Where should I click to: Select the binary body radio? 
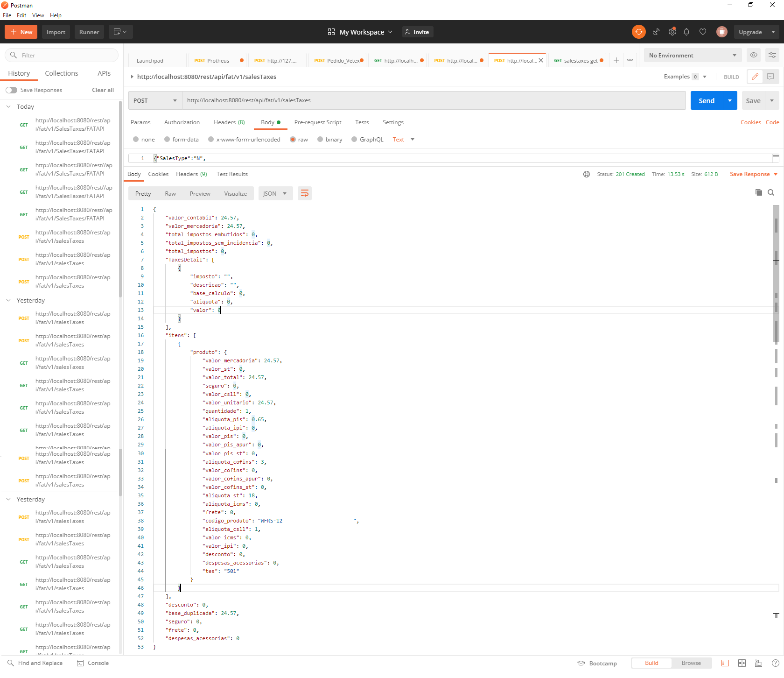tap(320, 139)
